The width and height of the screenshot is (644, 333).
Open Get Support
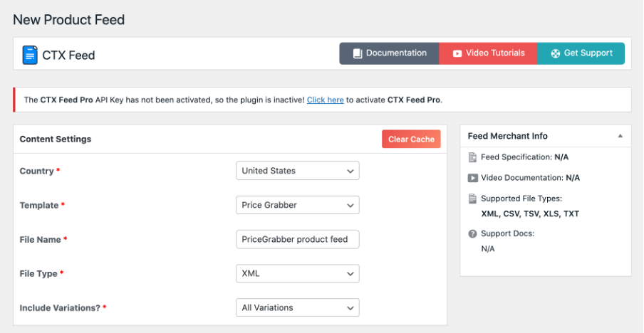click(x=581, y=53)
